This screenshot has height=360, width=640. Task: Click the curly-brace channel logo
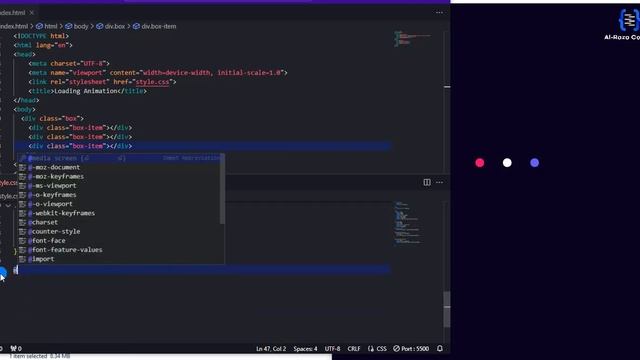pyautogui.click(x=629, y=20)
